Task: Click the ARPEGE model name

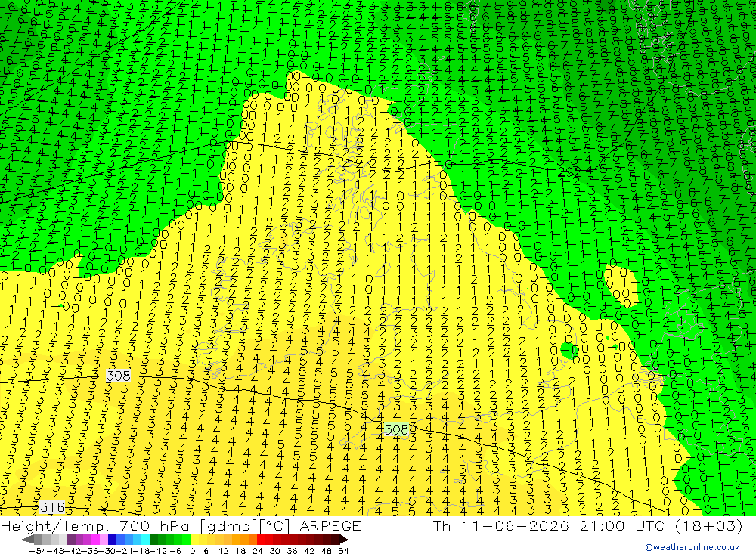Action: (330, 525)
